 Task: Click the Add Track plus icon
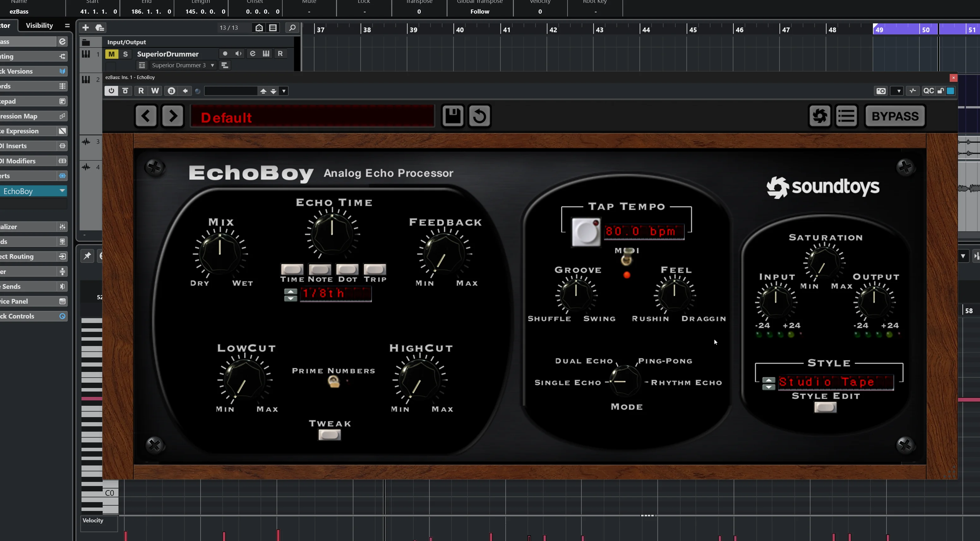pyautogui.click(x=86, y=28)
